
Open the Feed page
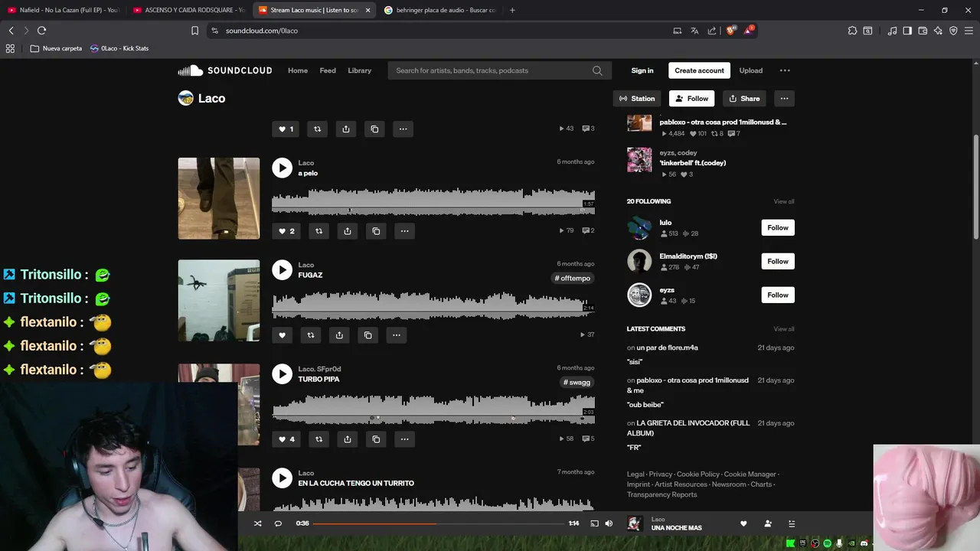328,70
